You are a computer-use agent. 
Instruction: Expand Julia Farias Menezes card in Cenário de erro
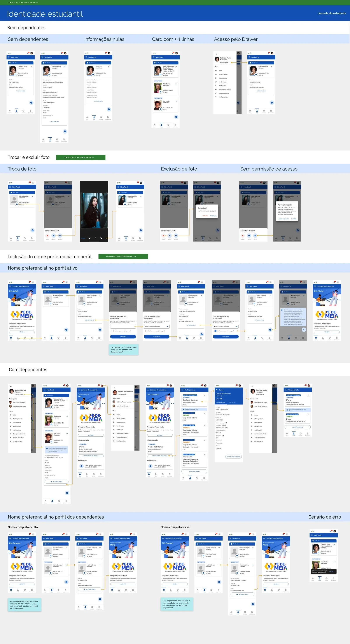[x=334, y=562]
